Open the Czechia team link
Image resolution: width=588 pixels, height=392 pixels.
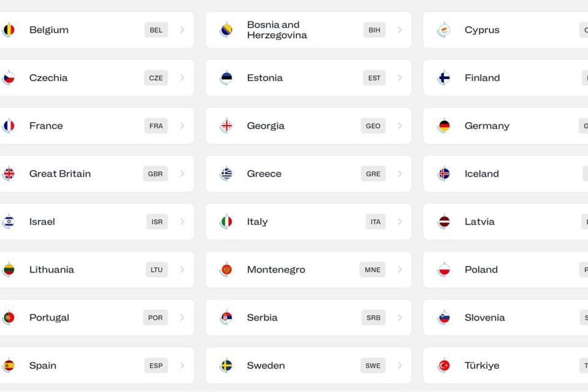click(x=48, y=78)
